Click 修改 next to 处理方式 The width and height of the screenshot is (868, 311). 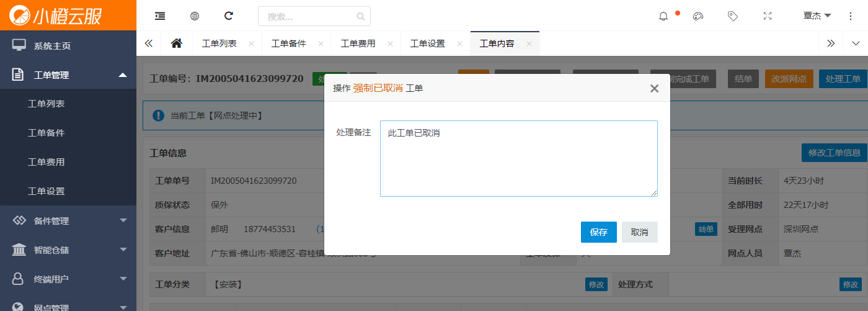click(851, 284)
